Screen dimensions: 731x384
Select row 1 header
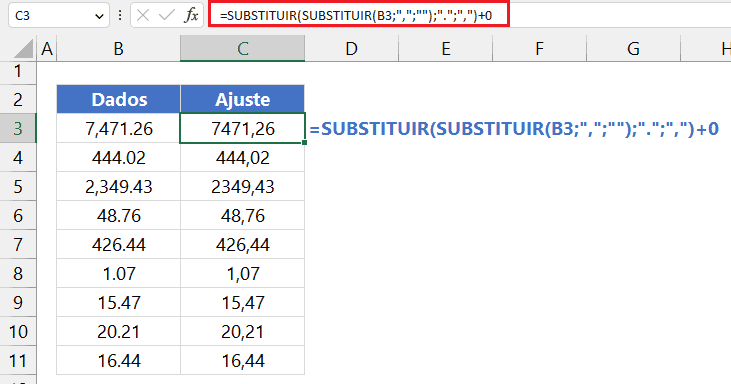18,72
